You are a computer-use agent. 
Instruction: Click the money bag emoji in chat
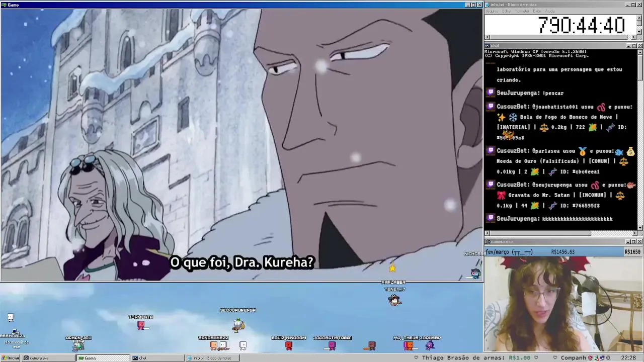pyautogui.click(x=631, y=151)
